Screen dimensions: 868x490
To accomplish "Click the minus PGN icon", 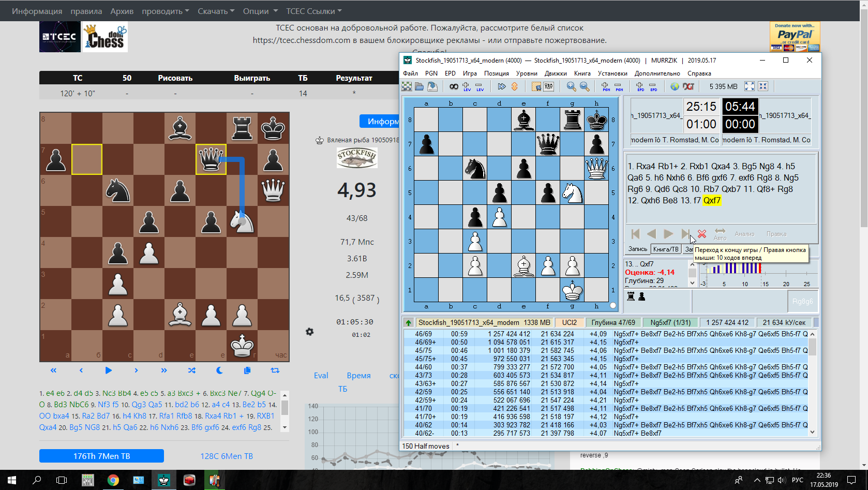I will click(x=619, y=86).
